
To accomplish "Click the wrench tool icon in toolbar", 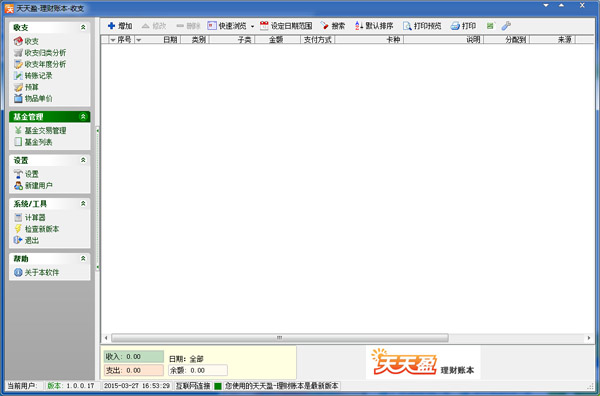I will 506,26.
